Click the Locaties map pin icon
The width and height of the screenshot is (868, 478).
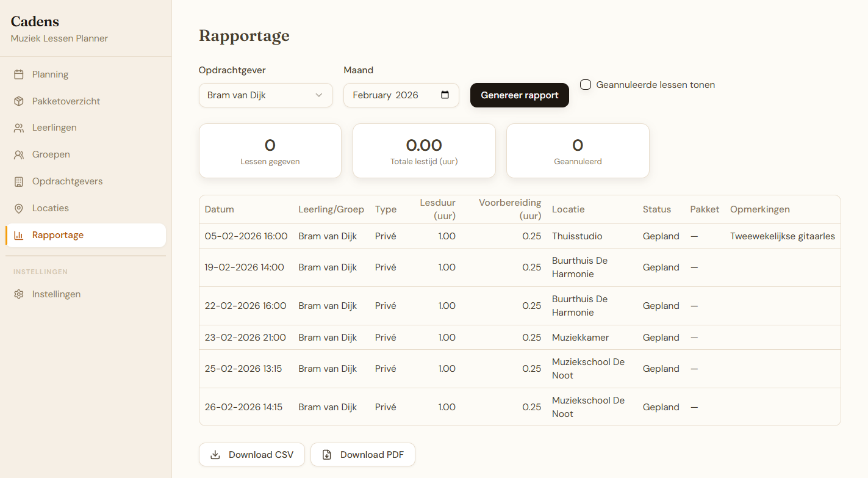[19, 208]
